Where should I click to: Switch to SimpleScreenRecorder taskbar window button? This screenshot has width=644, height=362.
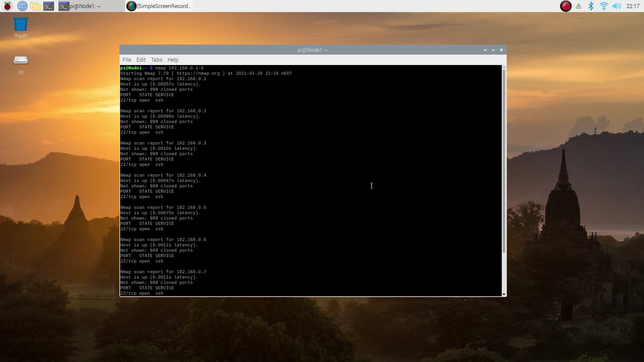pos(159,6)
